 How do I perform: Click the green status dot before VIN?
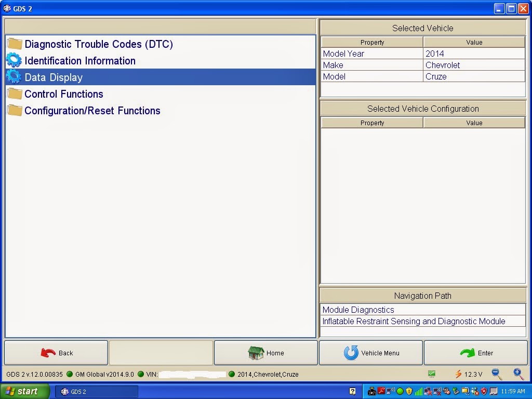point(141,374)
